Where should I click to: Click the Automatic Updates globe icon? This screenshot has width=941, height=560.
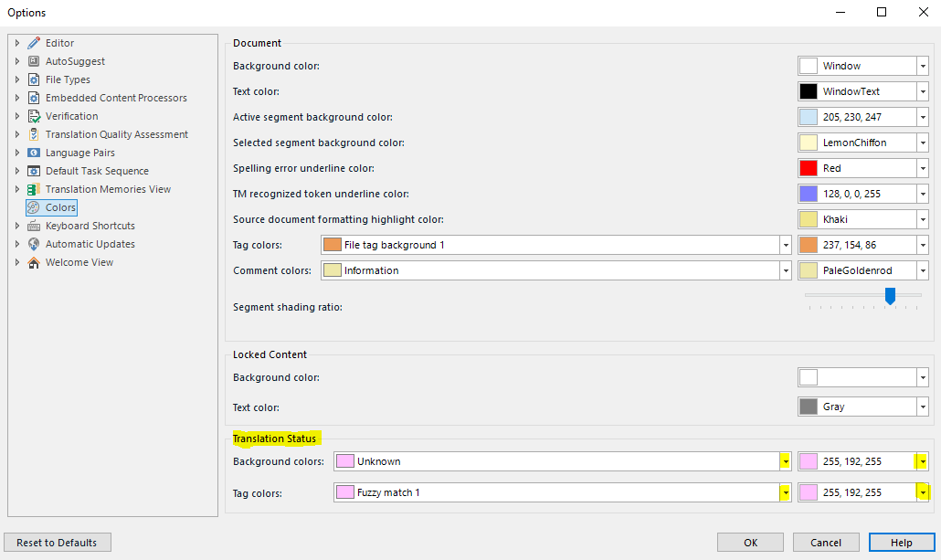(x=34, y=244)
